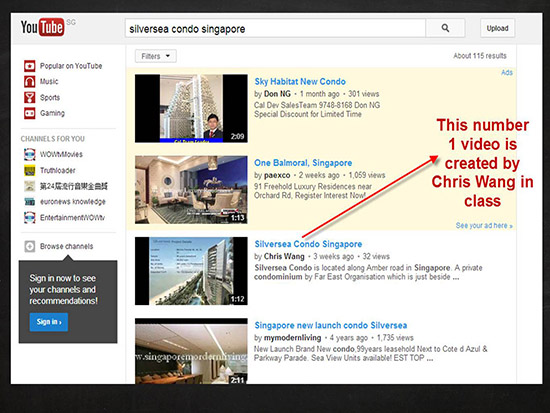Open the Filters dropdown
The height and width of the screenshot is (413, 550).
[155, 56]
